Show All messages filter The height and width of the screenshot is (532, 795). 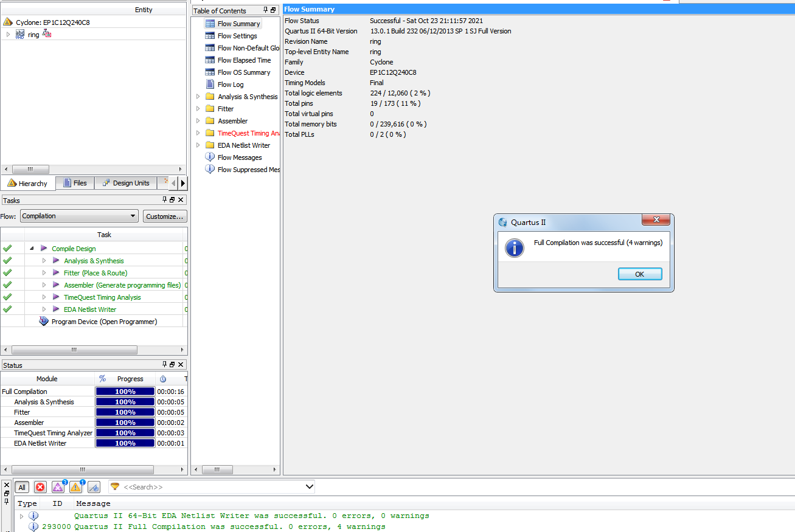(22, 487)
